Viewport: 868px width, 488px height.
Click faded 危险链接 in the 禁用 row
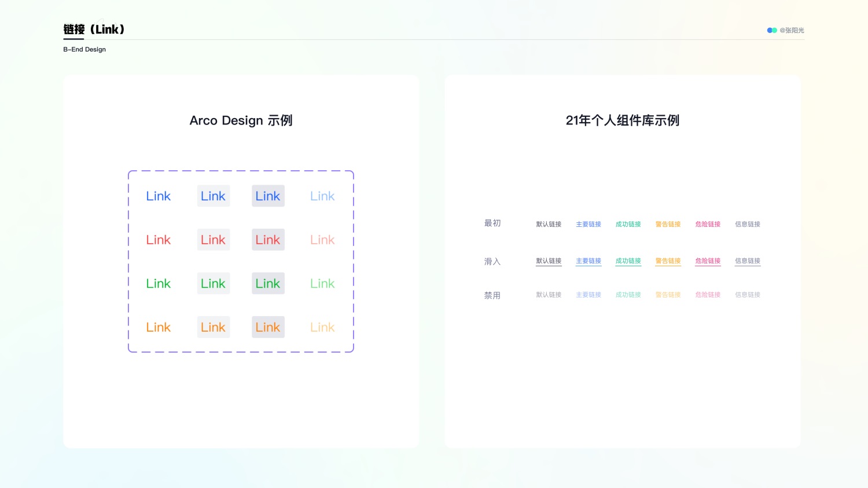(708, 295)
